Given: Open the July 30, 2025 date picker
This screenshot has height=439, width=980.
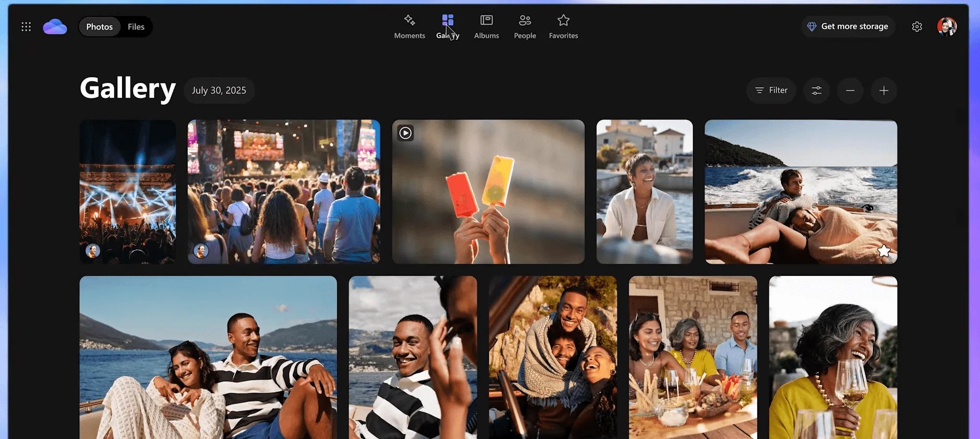Looking at the screenshot, I should tap(219, 91).
